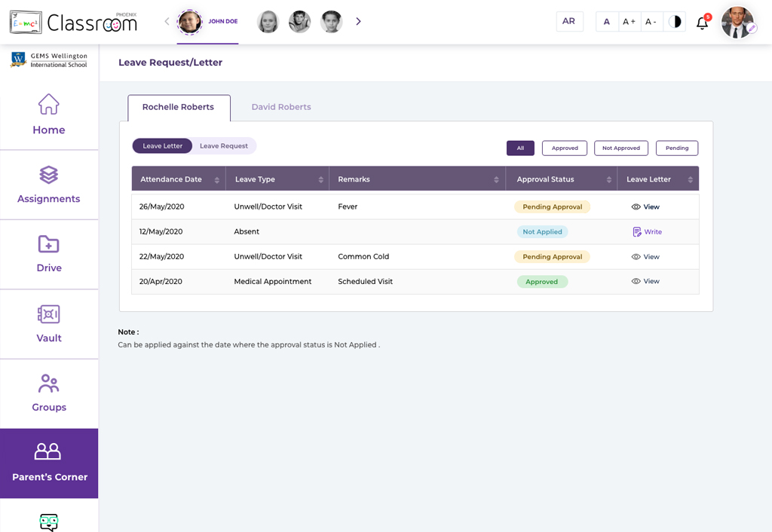This screenshot has width=772, height=532.
Task: Click the GEMS Wellington school logo
Action: pyautogui.click(x=49, y=60)
